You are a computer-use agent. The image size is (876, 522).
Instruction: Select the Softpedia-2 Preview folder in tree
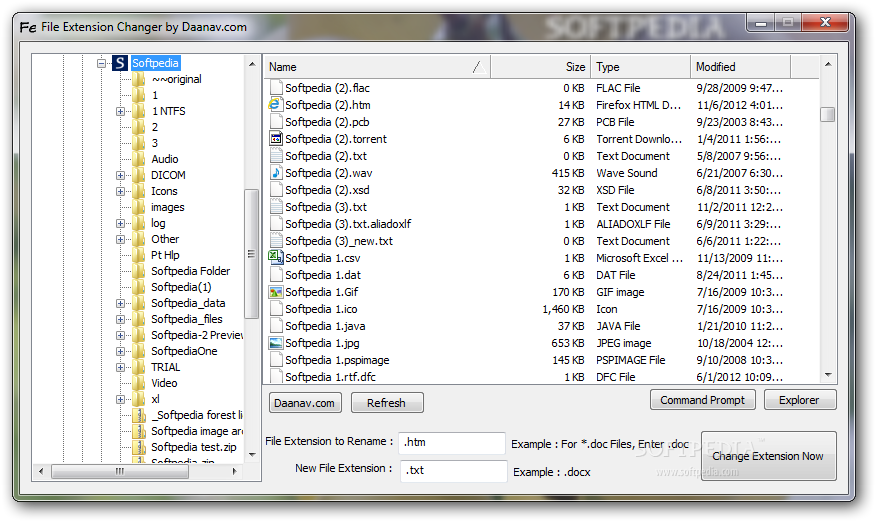(x=197, y=335)
